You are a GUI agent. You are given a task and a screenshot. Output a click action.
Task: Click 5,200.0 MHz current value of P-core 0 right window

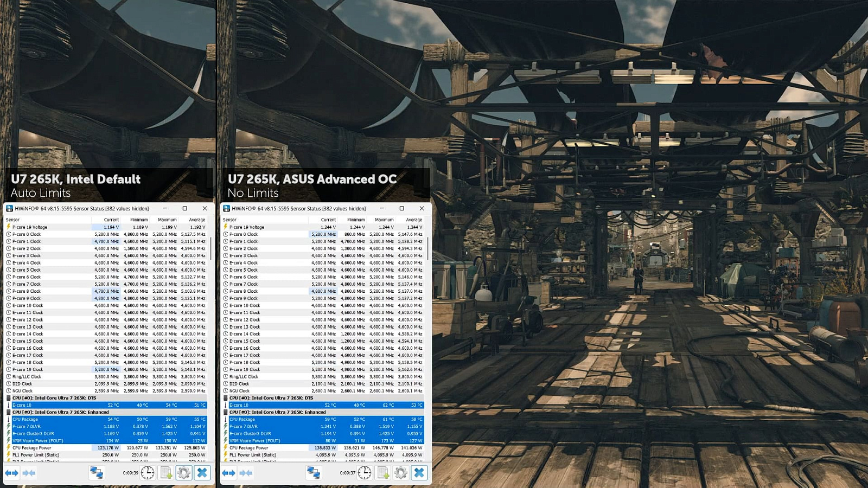coord(323,234)
